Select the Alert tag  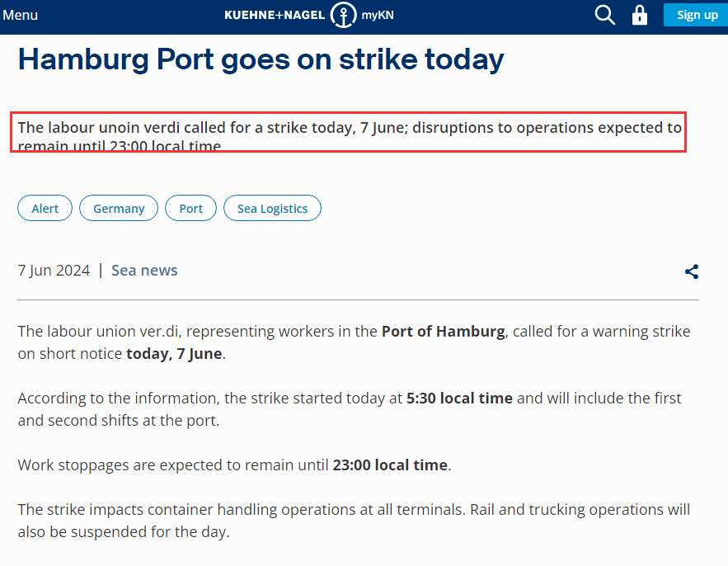tap(45, 208)
